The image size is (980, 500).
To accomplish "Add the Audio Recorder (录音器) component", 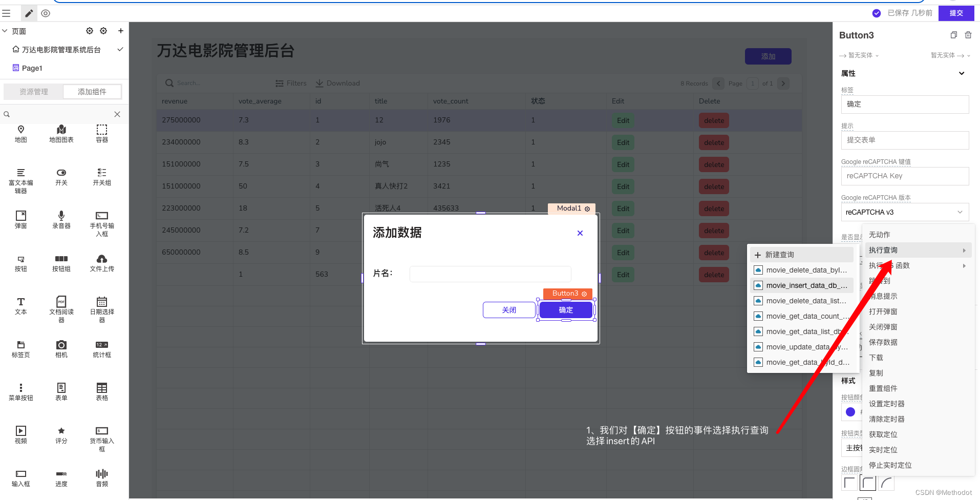I will point(61,220).
